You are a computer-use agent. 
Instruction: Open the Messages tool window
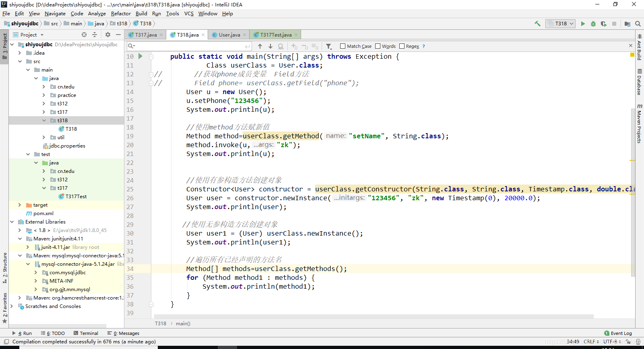123,333
